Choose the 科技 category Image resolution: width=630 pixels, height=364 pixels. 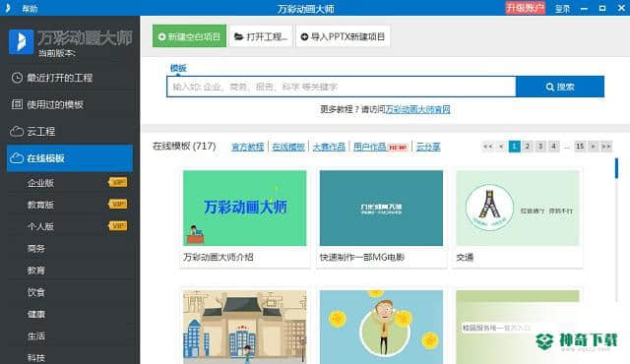click(x=36, y=357)
